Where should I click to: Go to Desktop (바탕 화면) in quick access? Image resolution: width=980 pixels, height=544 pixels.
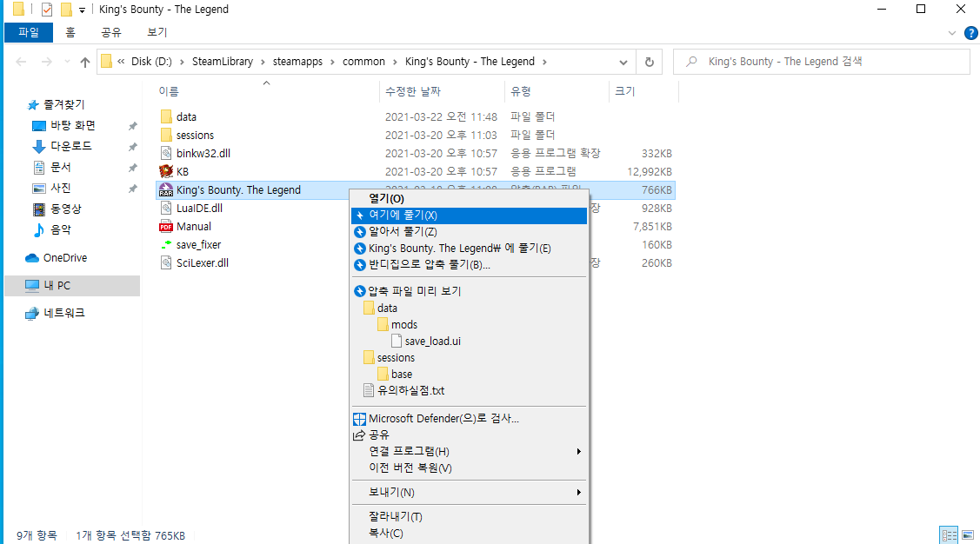coord(72,125)
